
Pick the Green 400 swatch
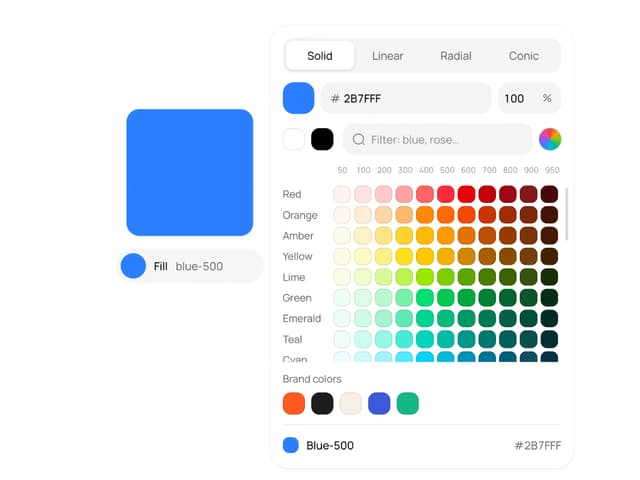pos(425,298)
